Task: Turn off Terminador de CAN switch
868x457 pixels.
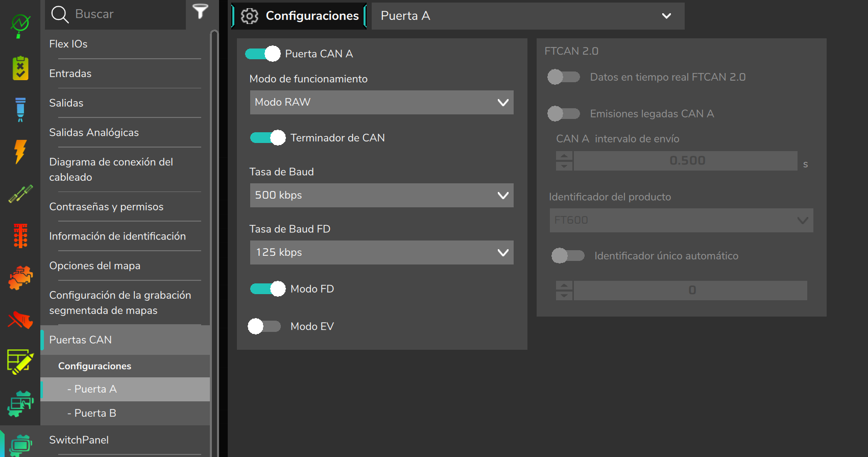Action: pyautogui.click(x=268, y=138)
